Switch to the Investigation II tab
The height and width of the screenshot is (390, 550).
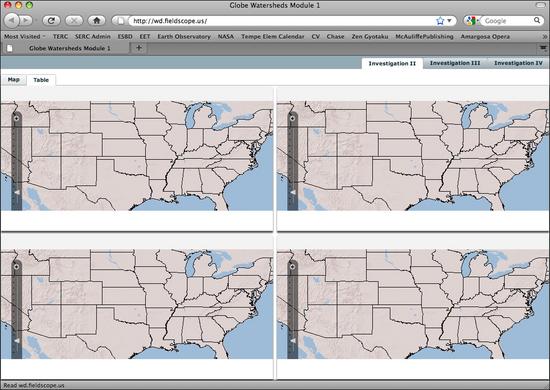pos(392,63)
